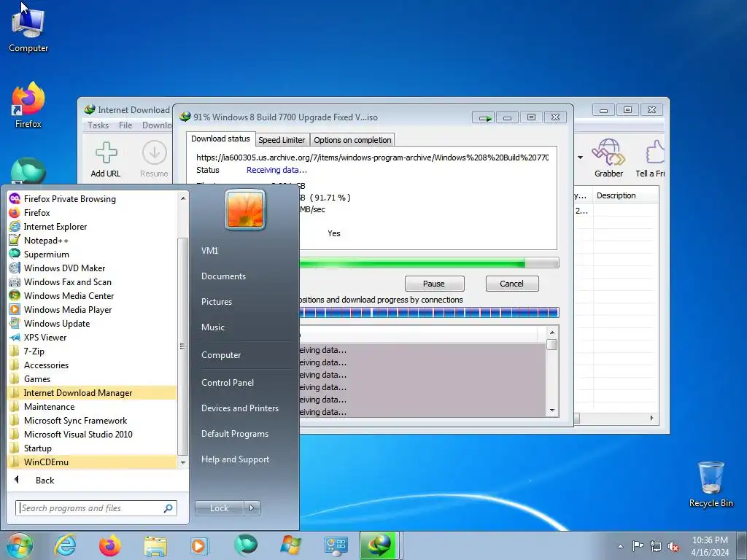
Task: Click the detach arrow button in download dialog title
Action: 484,117
